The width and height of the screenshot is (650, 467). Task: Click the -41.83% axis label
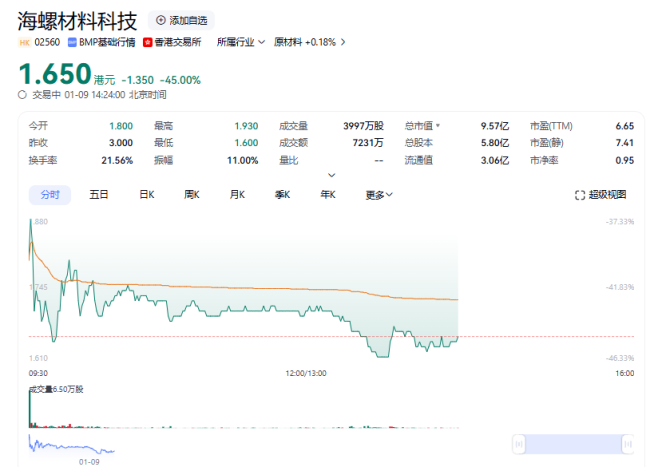[620, 287]
